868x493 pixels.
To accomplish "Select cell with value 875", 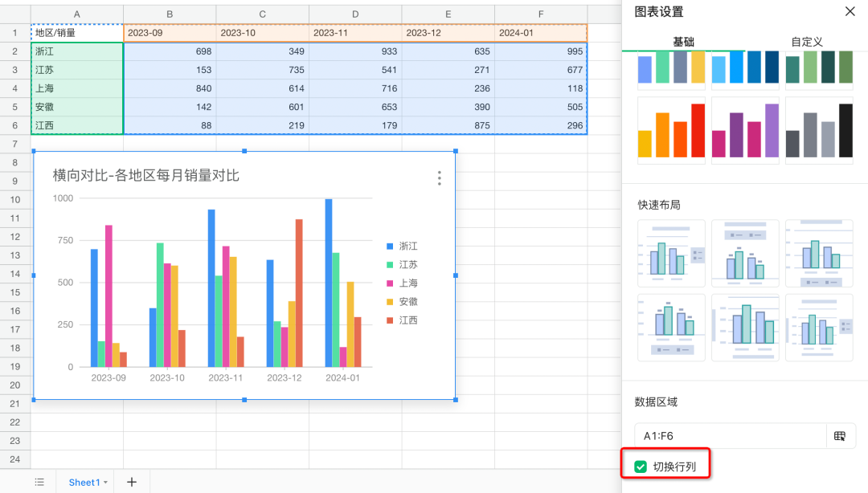I will 448,125.
